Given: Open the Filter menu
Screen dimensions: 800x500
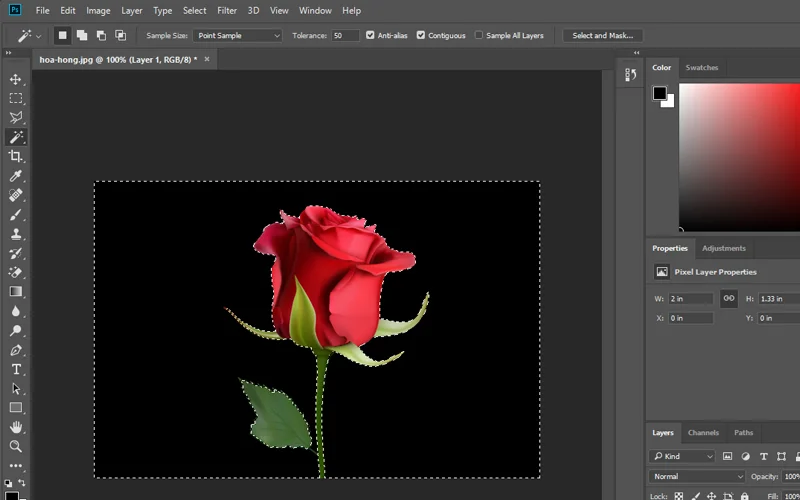Looking at the screenshot, I should pos(227,10).
